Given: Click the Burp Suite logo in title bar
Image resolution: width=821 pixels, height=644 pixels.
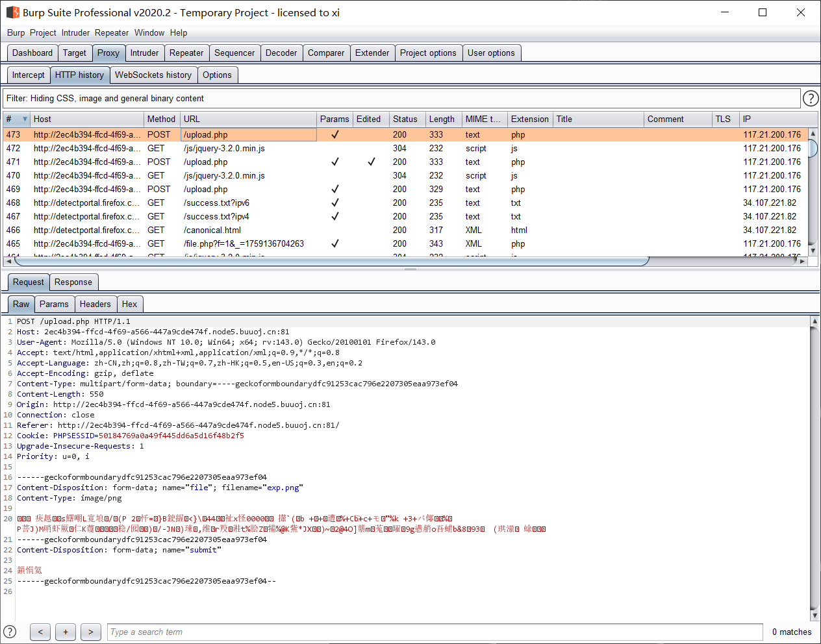Looking at the screenshot, I should (13, 12).
